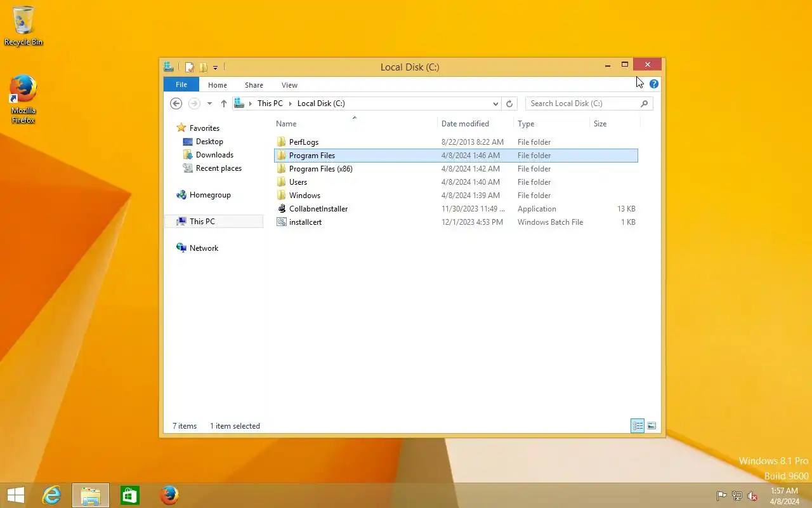Select the Program Files (x86) folder icon
This screenshot has height=508, width=812.
pyautogui.click(x=282, y=169)
